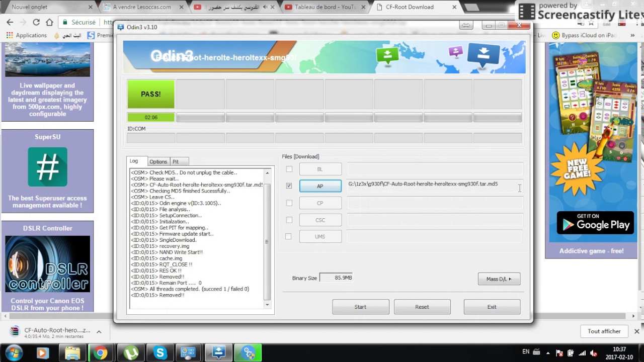This screenshot has width=644, height=362.
Task: Click the SuperSU hashtag icon
Action: pos(48,166)
